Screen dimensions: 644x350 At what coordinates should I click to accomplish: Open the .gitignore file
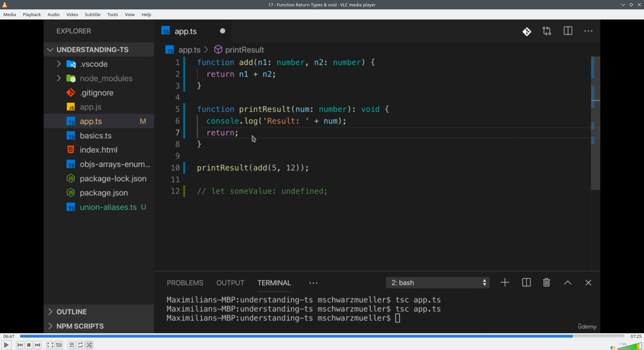(x=99, y=93)
